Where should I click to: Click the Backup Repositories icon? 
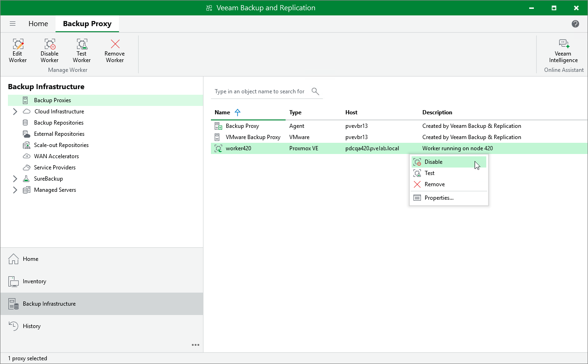26,123
